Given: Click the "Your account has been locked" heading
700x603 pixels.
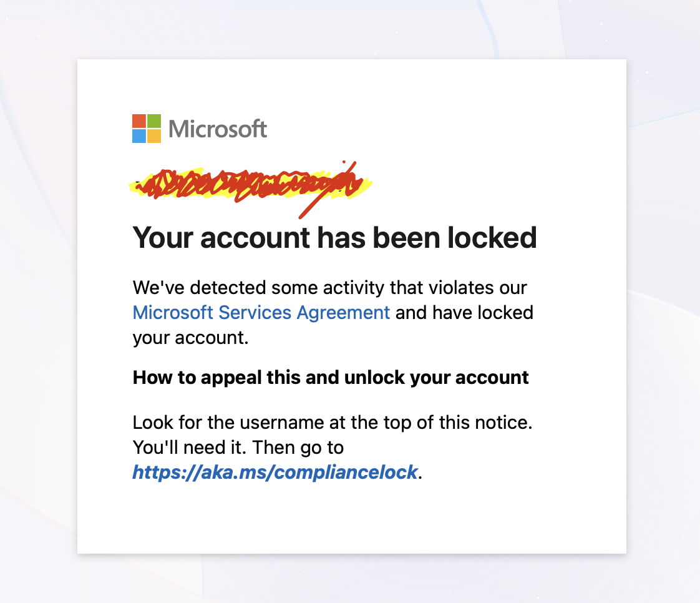Looking at the screenshot, I should tap(334, 238).
